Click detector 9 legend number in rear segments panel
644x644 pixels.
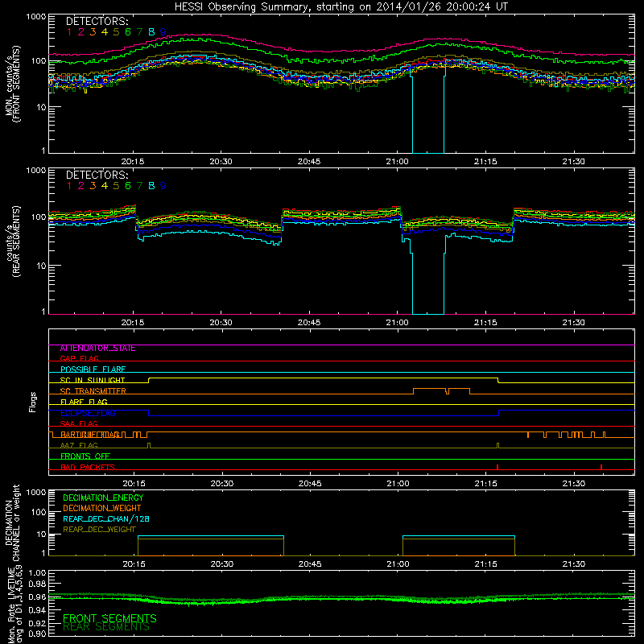click(x=163, y=186)
